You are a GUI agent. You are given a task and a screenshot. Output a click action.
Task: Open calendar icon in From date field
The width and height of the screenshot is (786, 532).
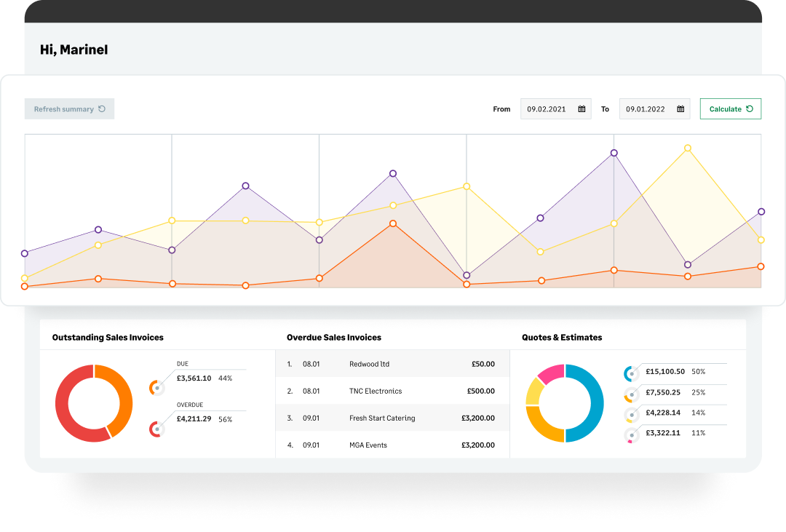581,109
